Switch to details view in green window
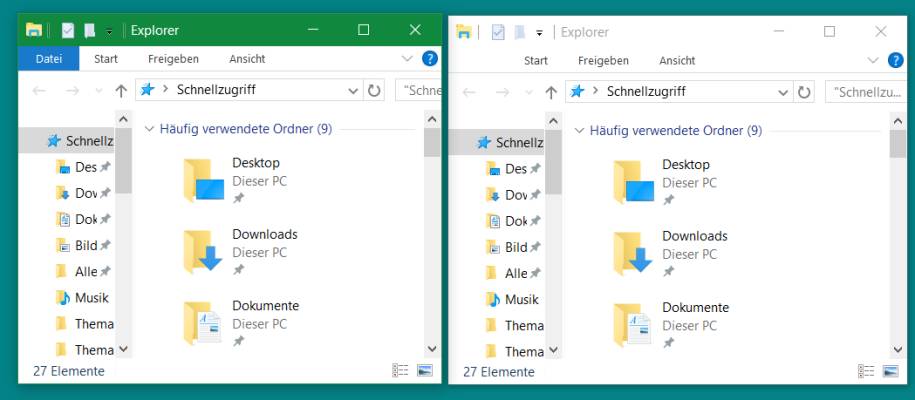 (400, 370)
